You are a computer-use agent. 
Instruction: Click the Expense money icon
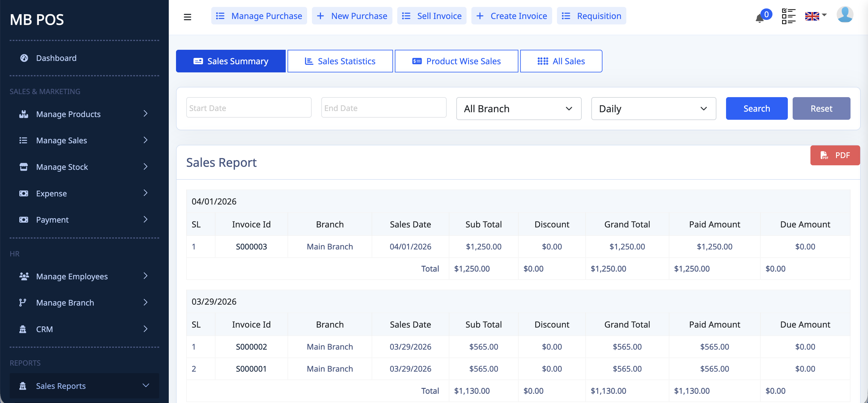pyautogui.click(x=24, y=193)
